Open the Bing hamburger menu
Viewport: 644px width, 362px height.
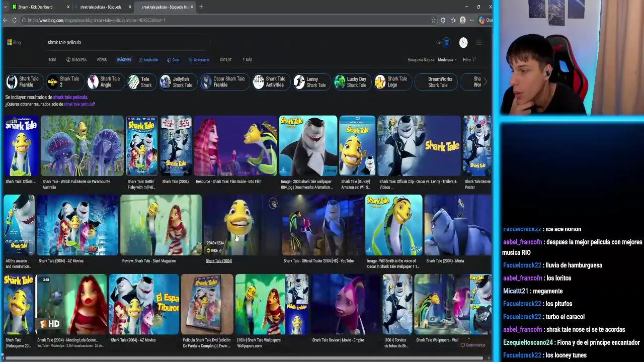(478, 43)
